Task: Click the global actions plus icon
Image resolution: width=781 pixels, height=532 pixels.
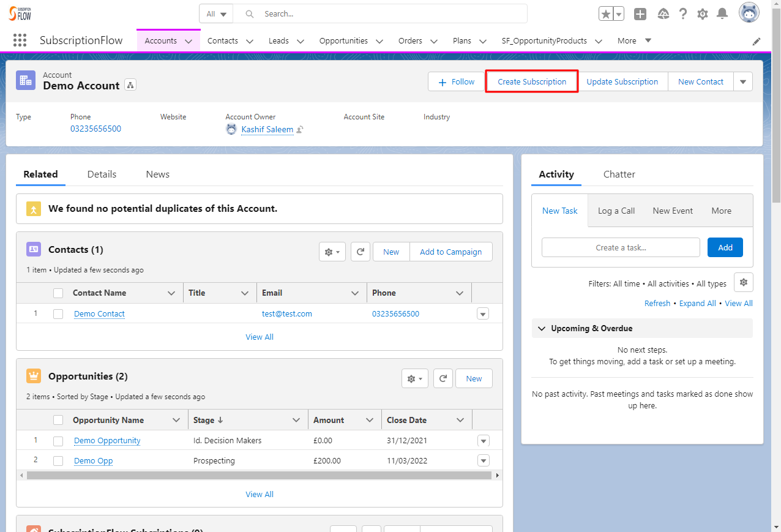Action: [x=640, y=13]
